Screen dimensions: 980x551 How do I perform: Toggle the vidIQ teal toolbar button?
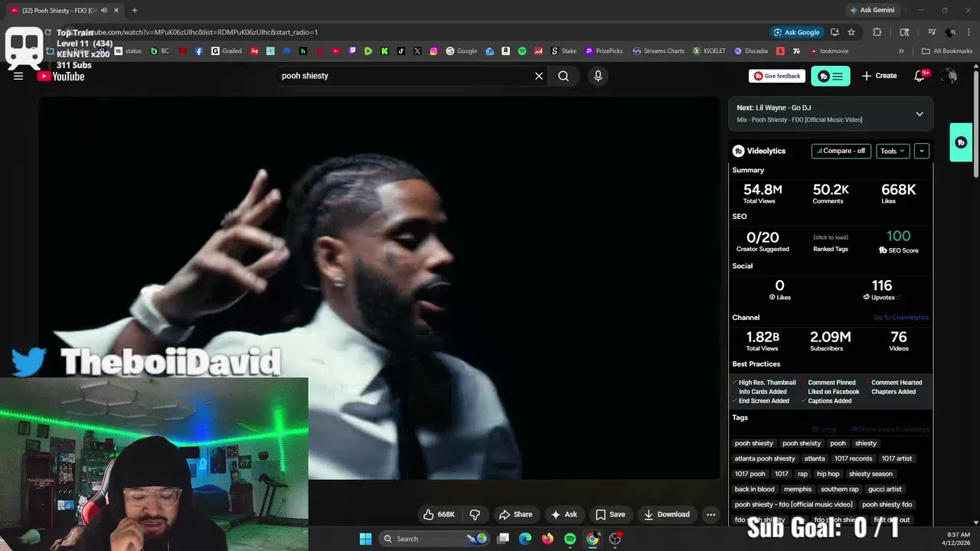pyautogui.click(x=831, y=76)
